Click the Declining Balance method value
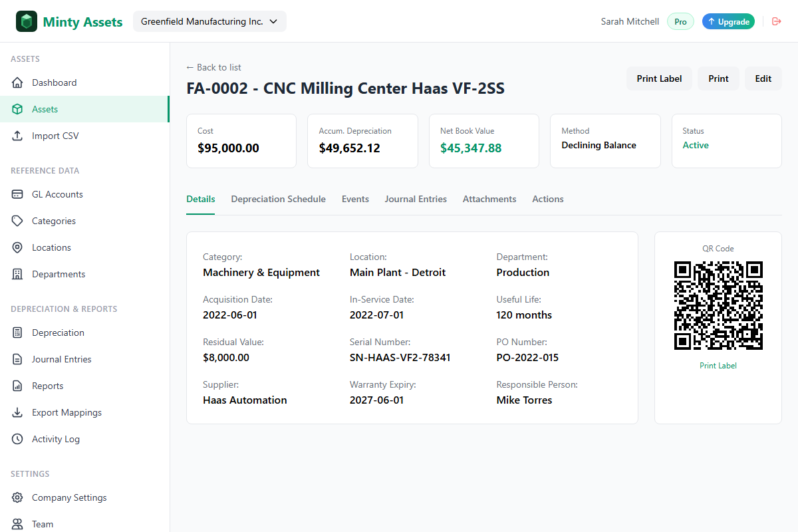Viewport: 798px width, 532px height. (x=599, y=145)
